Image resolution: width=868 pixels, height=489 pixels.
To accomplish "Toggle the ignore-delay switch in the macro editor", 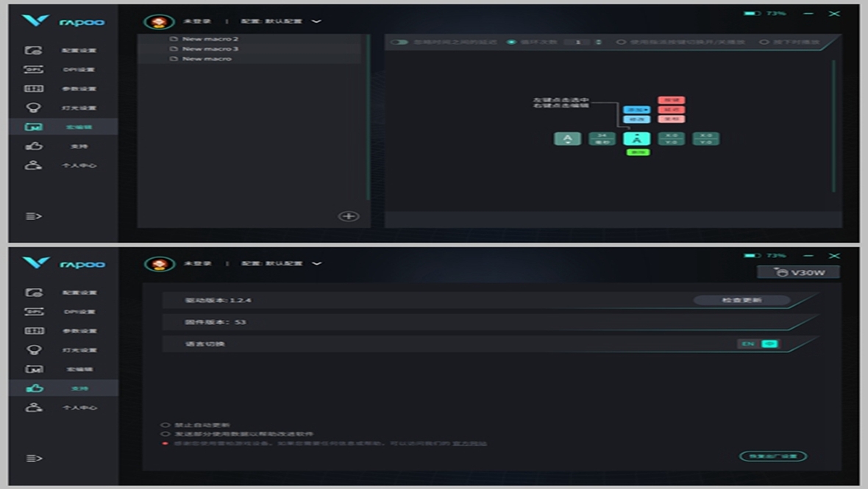I will 399,42.
